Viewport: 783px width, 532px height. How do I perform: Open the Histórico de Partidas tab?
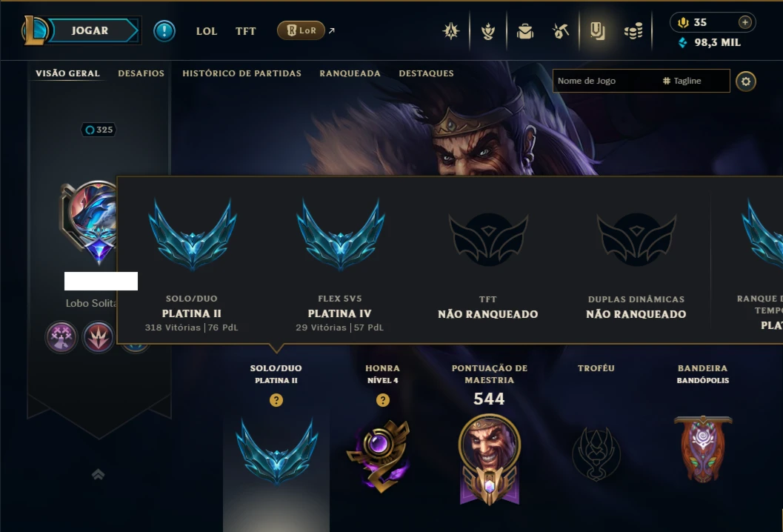[241, 73]
